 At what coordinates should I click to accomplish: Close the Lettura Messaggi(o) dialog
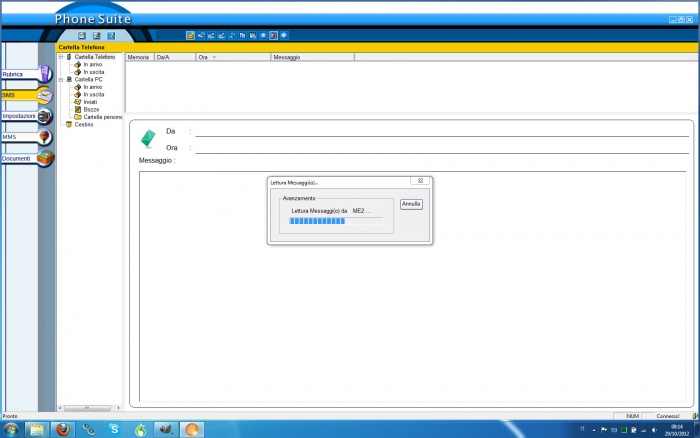coord(420,181)
